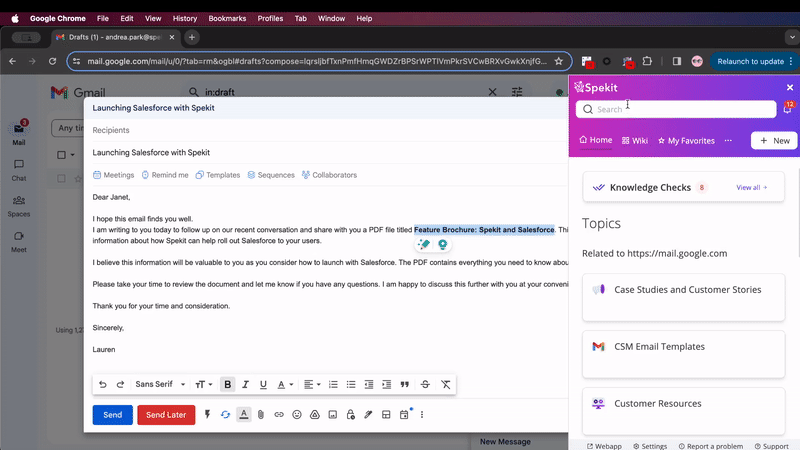This screenshot has height=450, width=800.
Task: Open My Favorites tab in Spekit
Action: coord(686,141)
